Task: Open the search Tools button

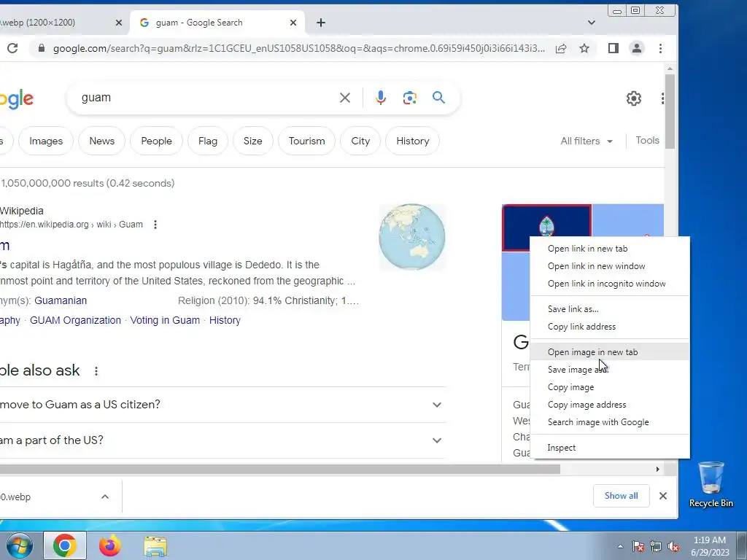Action: [648, 141]
